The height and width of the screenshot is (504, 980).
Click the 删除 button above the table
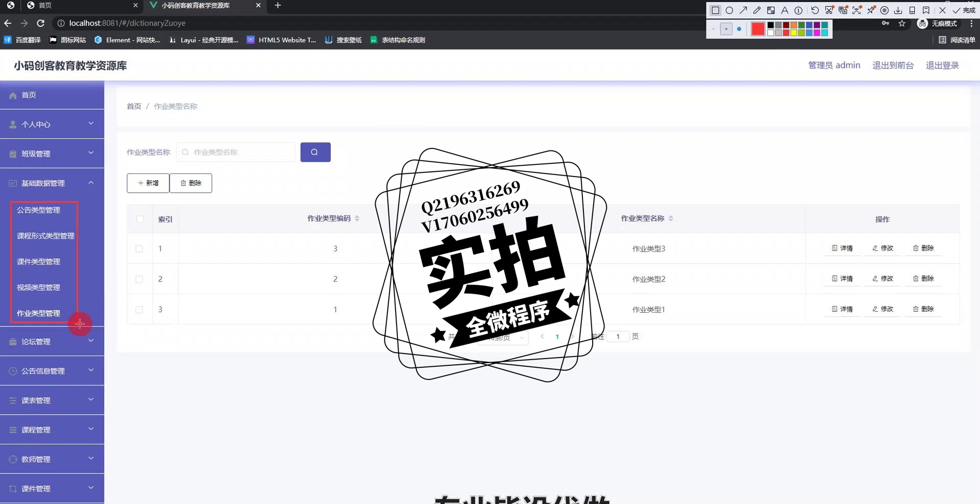point(191,183)
